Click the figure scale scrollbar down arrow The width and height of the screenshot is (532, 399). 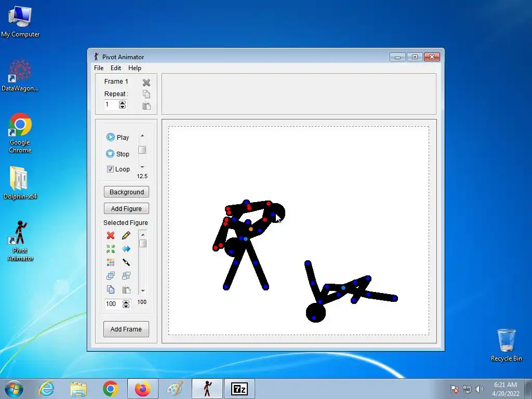(x=143, y=291)
